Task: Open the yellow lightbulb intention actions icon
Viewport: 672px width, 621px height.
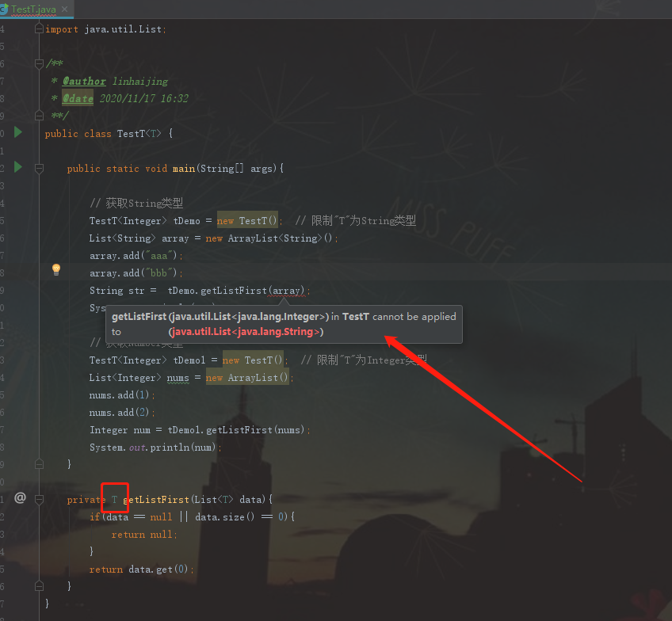Action: pos(55,269)
